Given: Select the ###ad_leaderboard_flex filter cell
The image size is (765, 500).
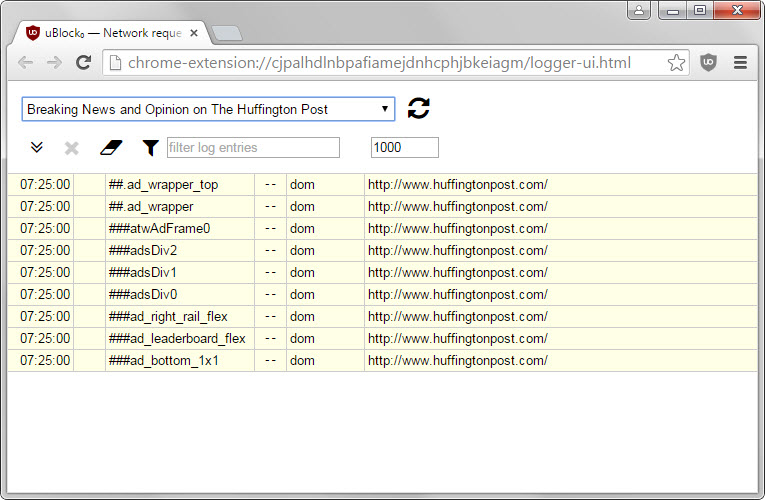Looking at the screenshot, I should (180, 338).
